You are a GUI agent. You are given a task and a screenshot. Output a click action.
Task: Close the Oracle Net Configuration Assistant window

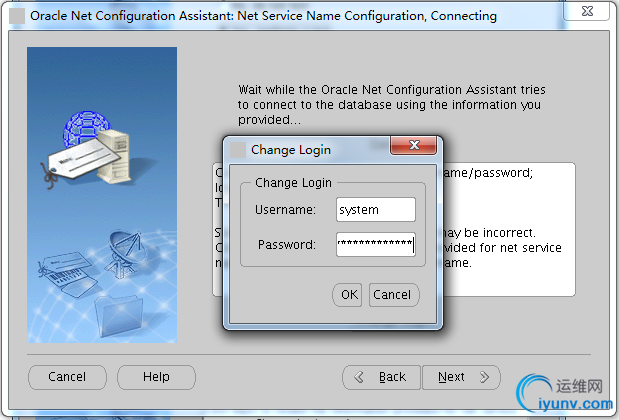(x=587, y=11)
